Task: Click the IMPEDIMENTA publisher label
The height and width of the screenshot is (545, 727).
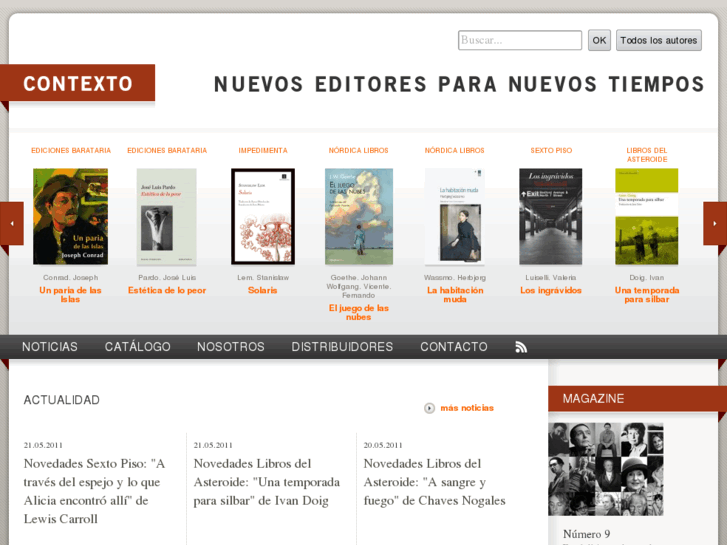Action: point(263,150)
